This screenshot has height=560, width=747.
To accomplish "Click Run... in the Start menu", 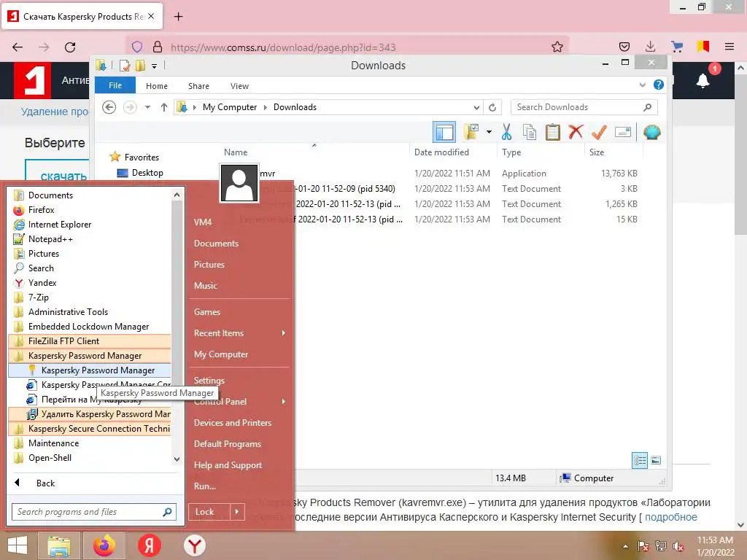I will click(205, 486).
